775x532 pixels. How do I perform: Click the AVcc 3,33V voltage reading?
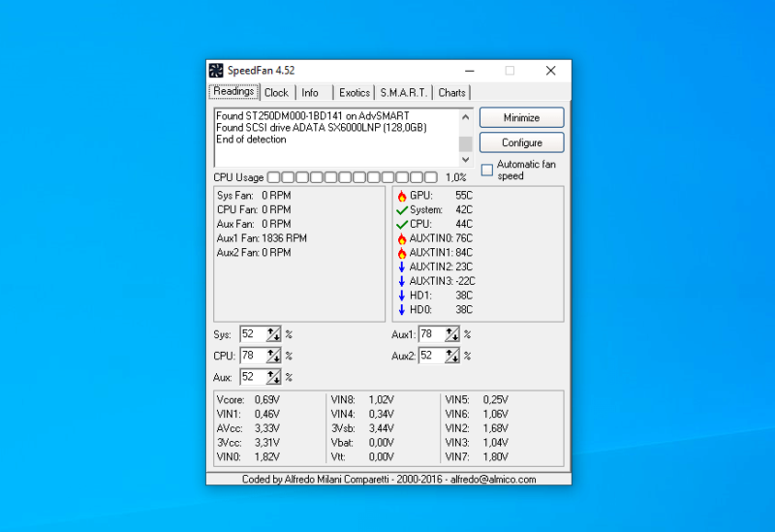coord(248,428)
